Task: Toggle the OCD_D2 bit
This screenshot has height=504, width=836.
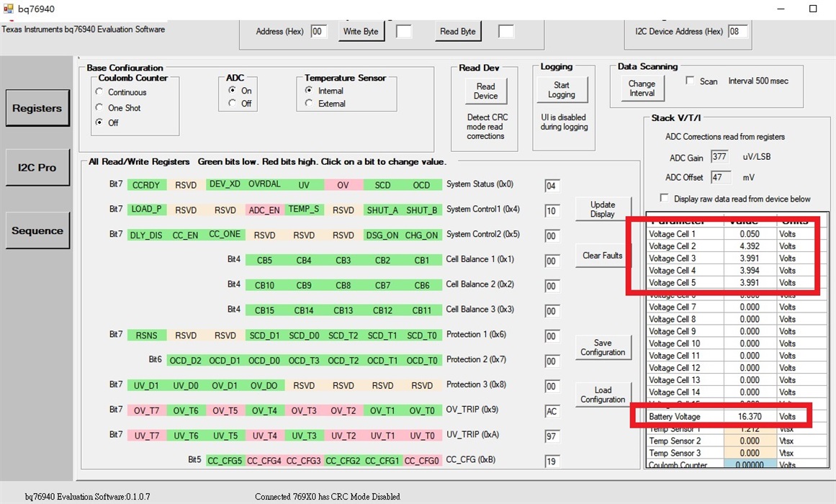Action: click(x=186, y=360)
